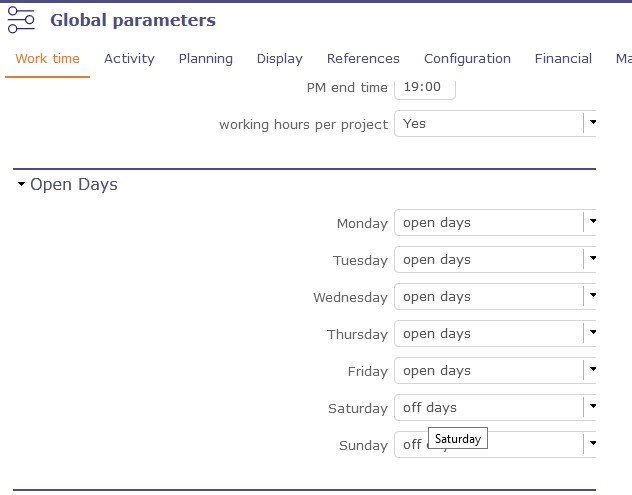Open the Planning tab
Viewport: 632px width, 495px height.
206,59
